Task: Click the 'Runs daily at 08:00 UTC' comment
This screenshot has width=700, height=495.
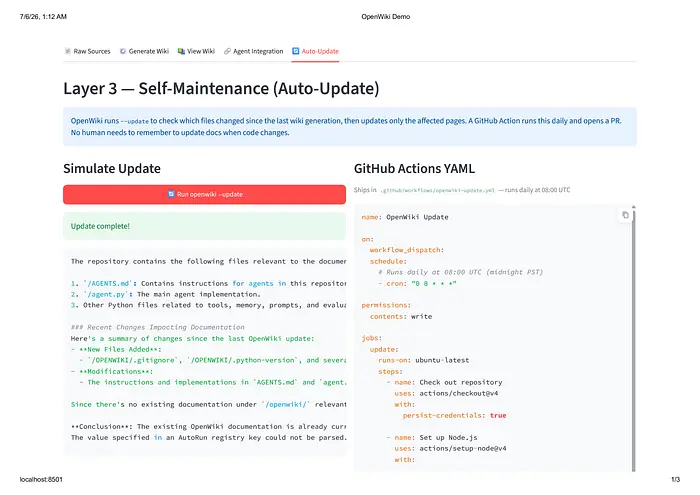Action: pos(460,272)
